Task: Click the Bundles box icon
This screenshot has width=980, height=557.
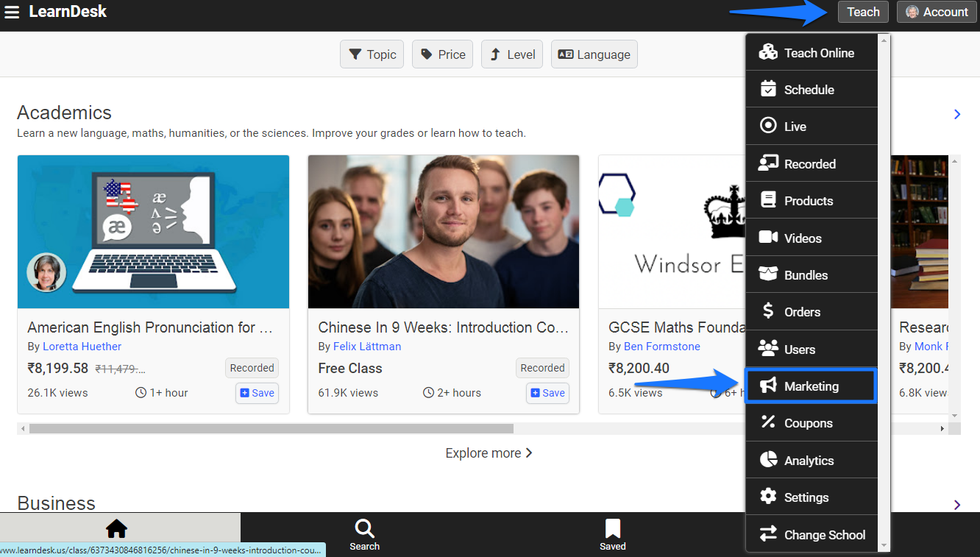Action: point(768,274)
